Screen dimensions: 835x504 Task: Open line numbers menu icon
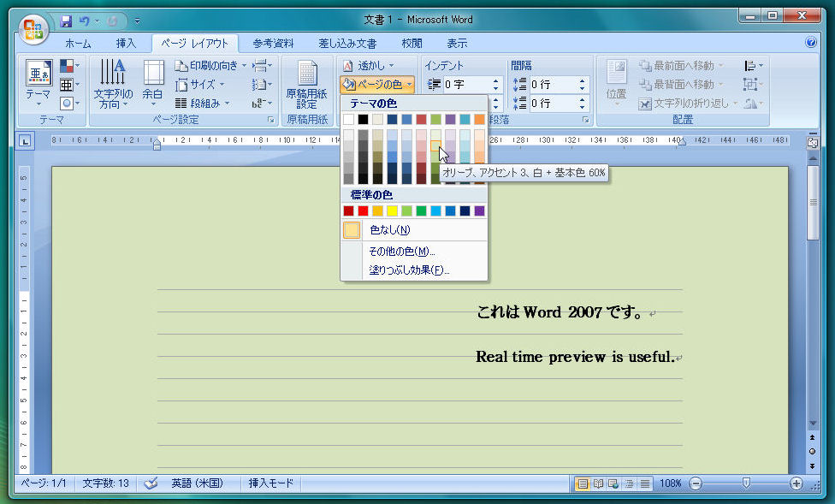point(262,84)
